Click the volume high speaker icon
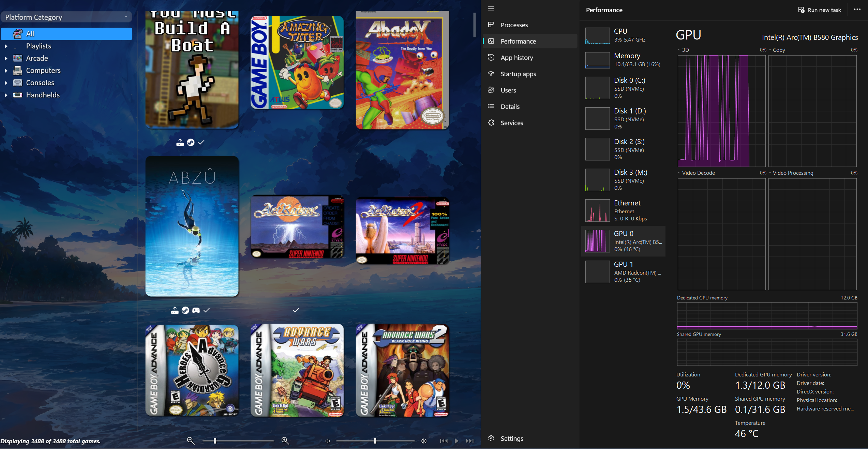Viewport: 868px width, 449px height. [423, 441]
